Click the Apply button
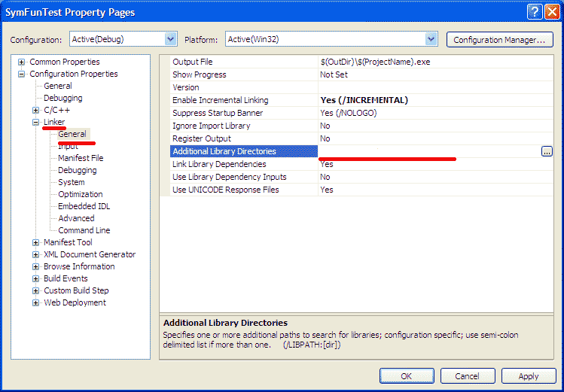 coord(529,376)
